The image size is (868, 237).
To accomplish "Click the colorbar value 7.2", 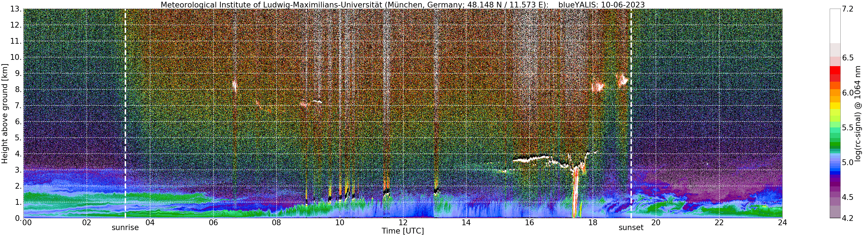I will pos(848,9).
